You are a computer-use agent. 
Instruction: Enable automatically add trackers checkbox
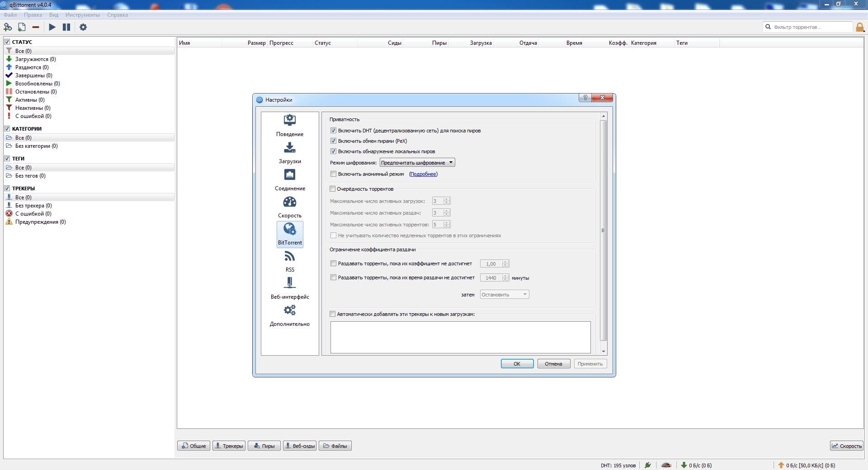[332, 314]
